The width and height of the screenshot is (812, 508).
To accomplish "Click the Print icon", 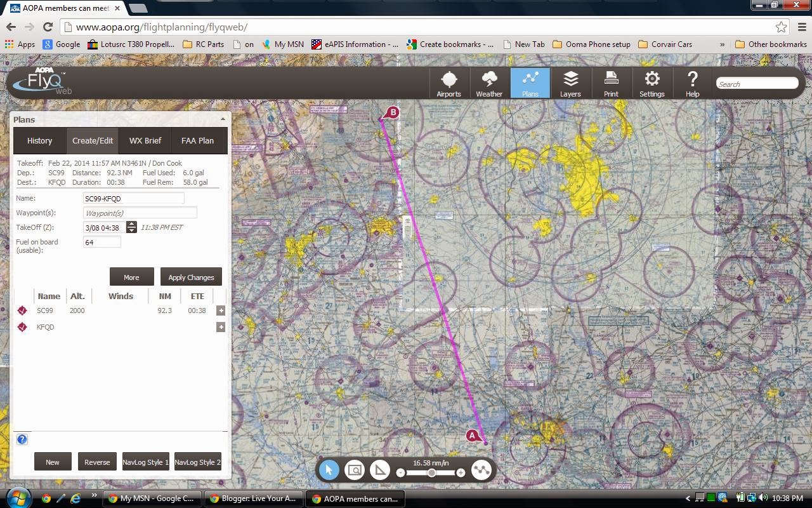I will click(x=611, y=84).
